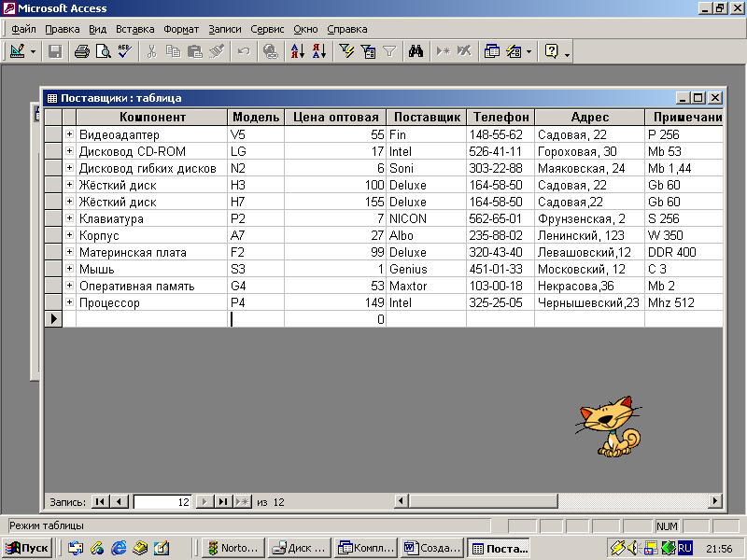Open the Пуск start button

click(x=28, y=548)
